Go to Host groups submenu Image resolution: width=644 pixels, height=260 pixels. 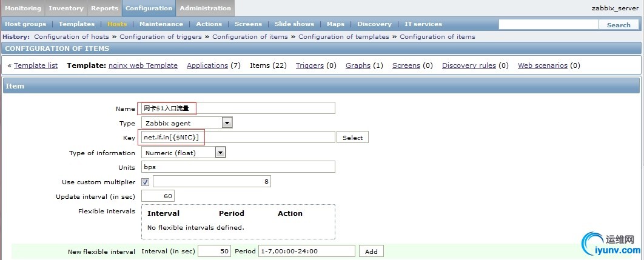click(25, 24)
